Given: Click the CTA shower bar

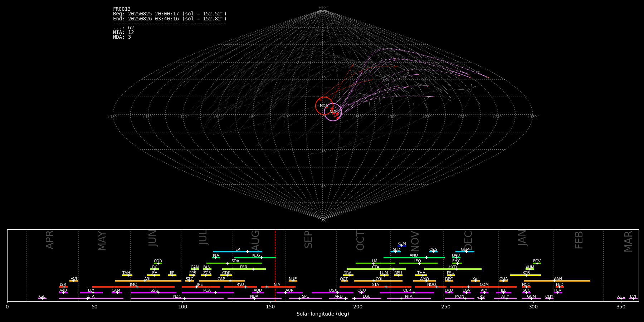Looking at the screenshot, I should pos(376,269).
